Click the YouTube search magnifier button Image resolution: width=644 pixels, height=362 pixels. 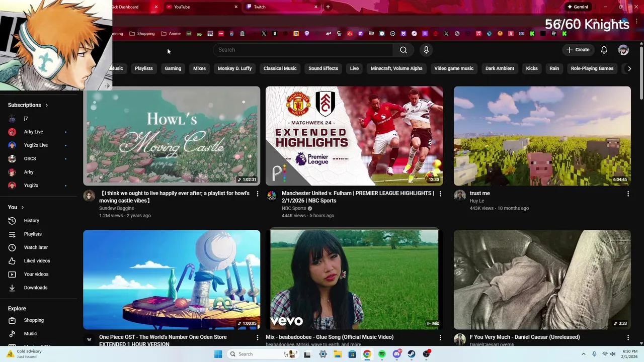[403, 50]
